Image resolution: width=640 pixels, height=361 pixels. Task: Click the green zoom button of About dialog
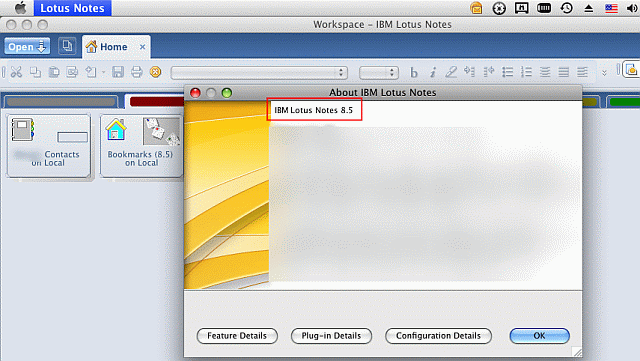pyautogui.click(x=227, y=93)
